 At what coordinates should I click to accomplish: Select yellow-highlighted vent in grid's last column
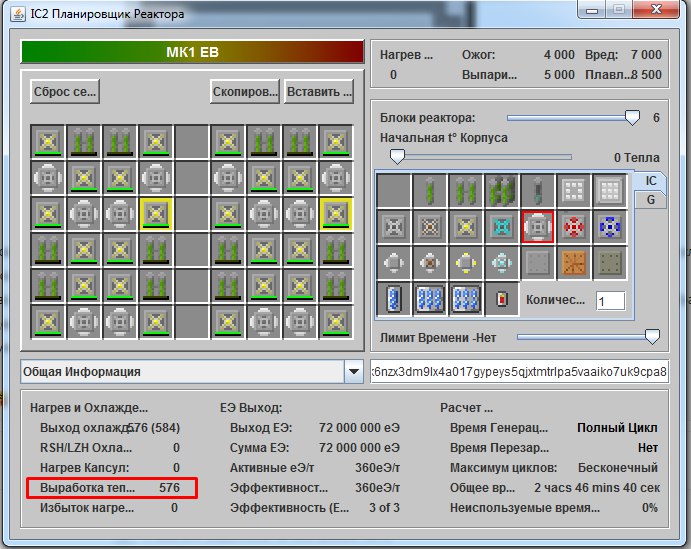tap(336, 214)
